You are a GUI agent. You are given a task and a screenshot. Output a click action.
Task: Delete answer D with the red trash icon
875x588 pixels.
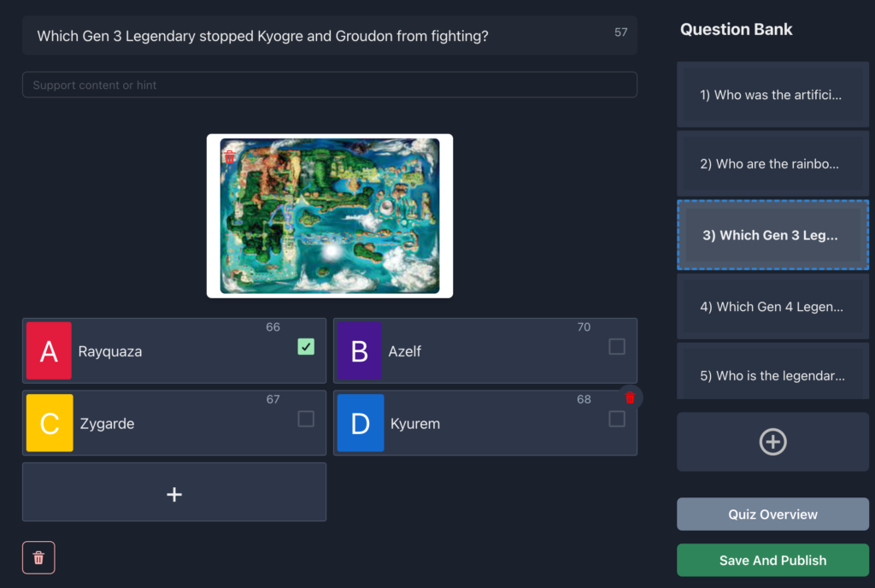click(631, 397)
